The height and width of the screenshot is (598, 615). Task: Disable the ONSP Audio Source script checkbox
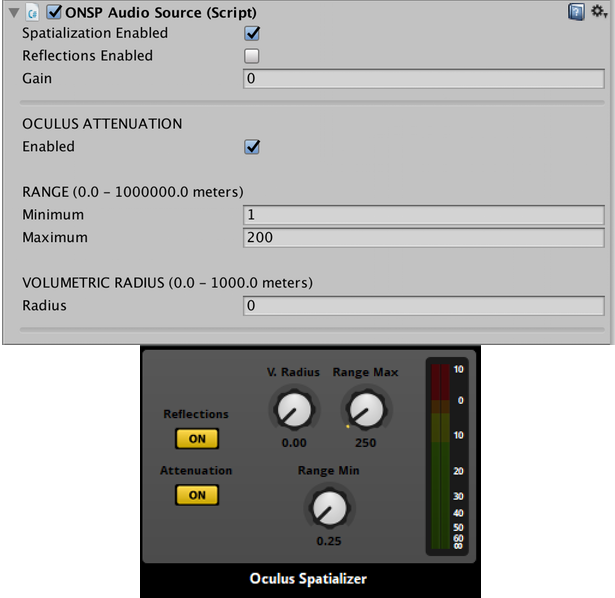[54, 13]
